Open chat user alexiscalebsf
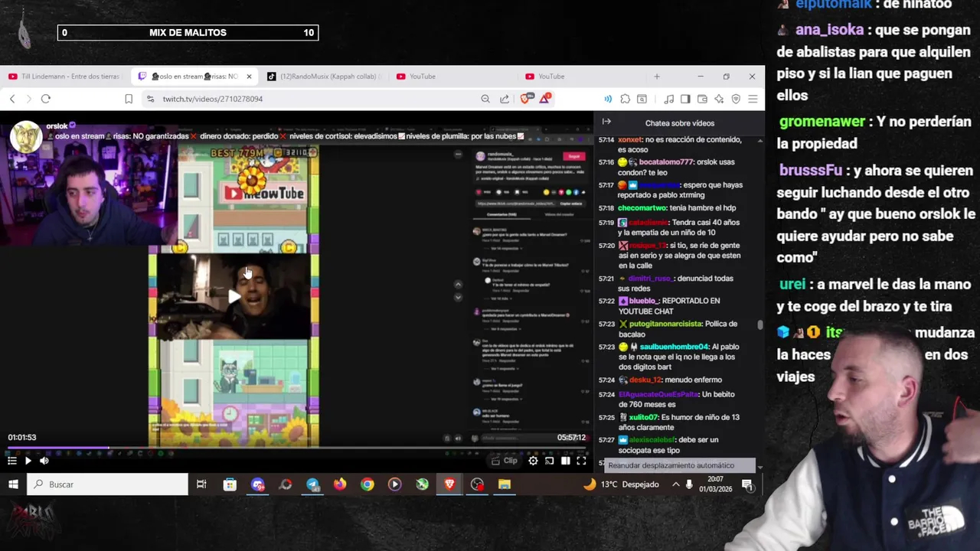Image resolution: width=980 pixels, height=551 pixels. point(653,440)
